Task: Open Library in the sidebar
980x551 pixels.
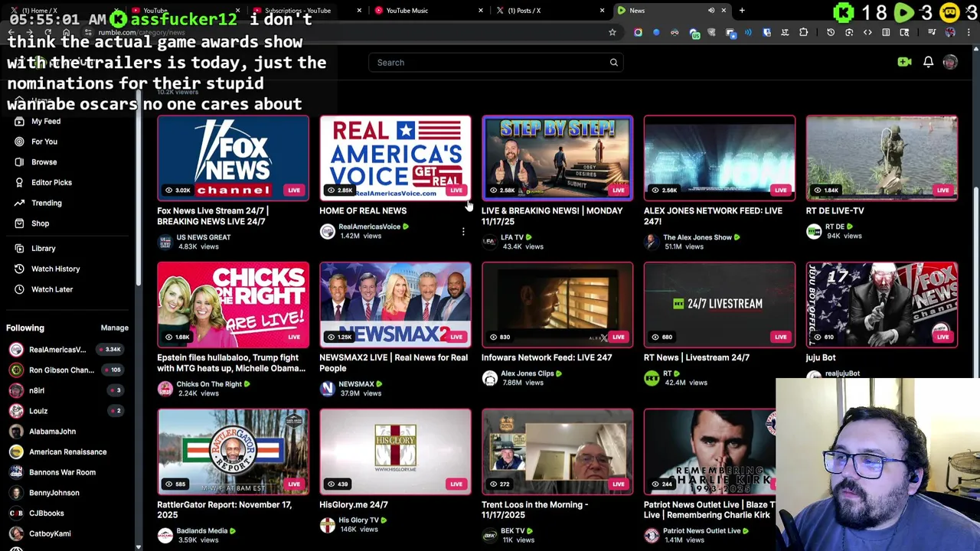Action: pos(43,249)
